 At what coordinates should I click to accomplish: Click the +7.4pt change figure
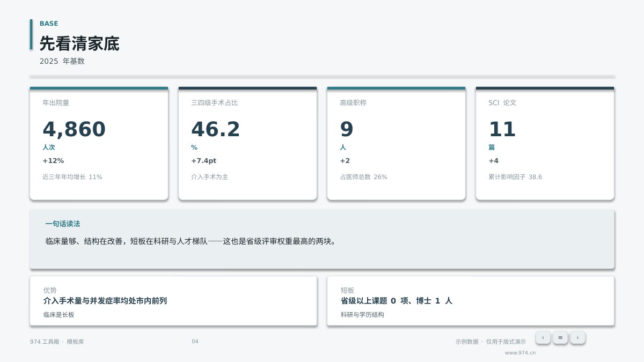tap(204, 161)
